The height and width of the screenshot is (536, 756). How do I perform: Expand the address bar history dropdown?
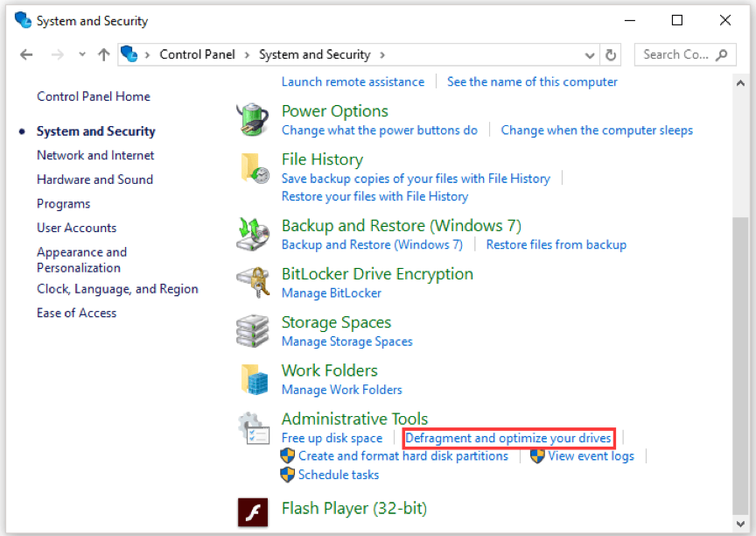tap(589, 55)
